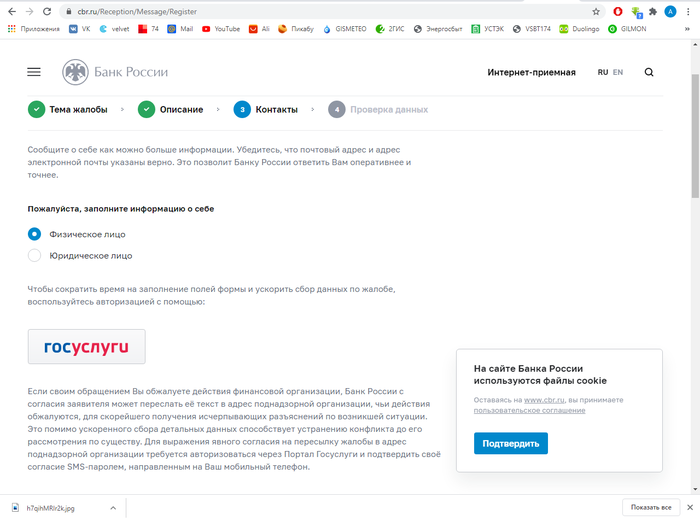Click the address bar URL field
This screenshot has height=521, width=700.
(x=300, y=11)
